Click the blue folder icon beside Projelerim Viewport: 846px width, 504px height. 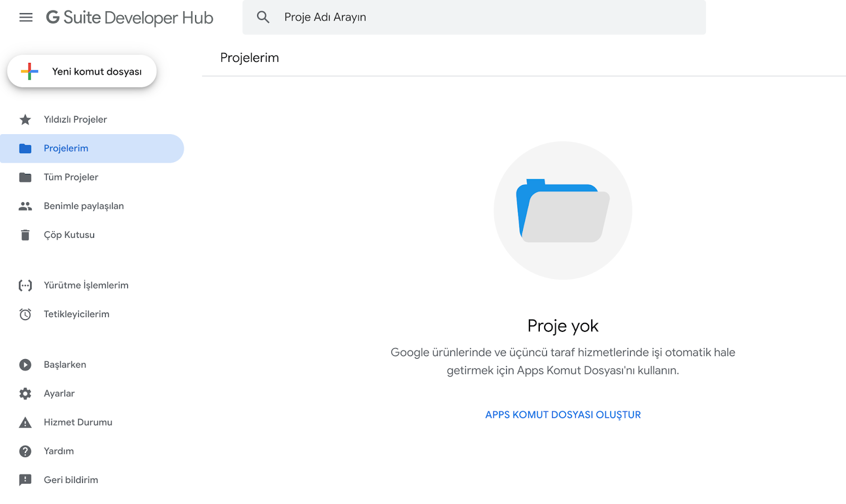pyautogui.click(x=25, y=148)
